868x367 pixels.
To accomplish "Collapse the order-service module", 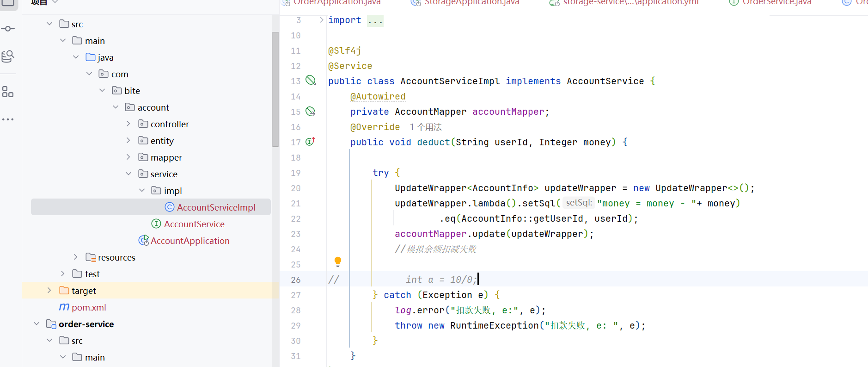I will tap(37, 323).
